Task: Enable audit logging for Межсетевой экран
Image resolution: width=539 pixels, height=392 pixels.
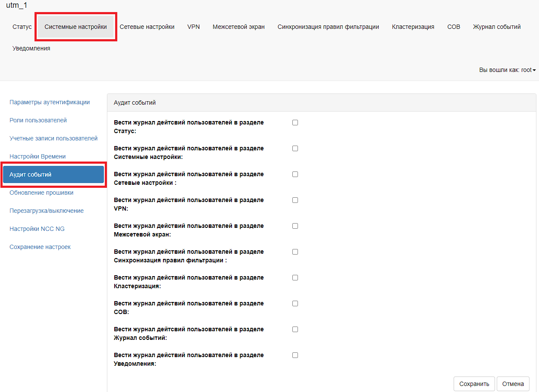Action: coord(295,226)
